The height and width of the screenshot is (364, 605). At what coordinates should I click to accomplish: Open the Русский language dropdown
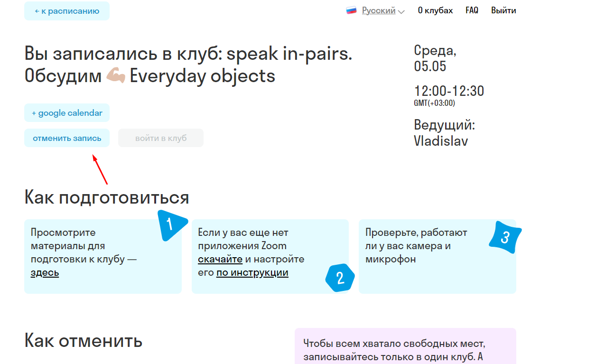click(x=378, y=9)
